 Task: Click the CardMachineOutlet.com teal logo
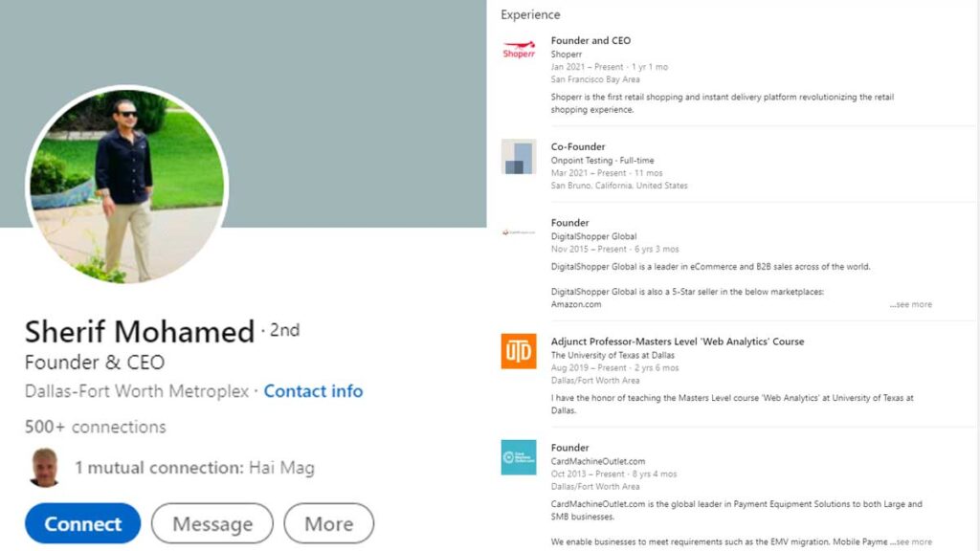519,457
